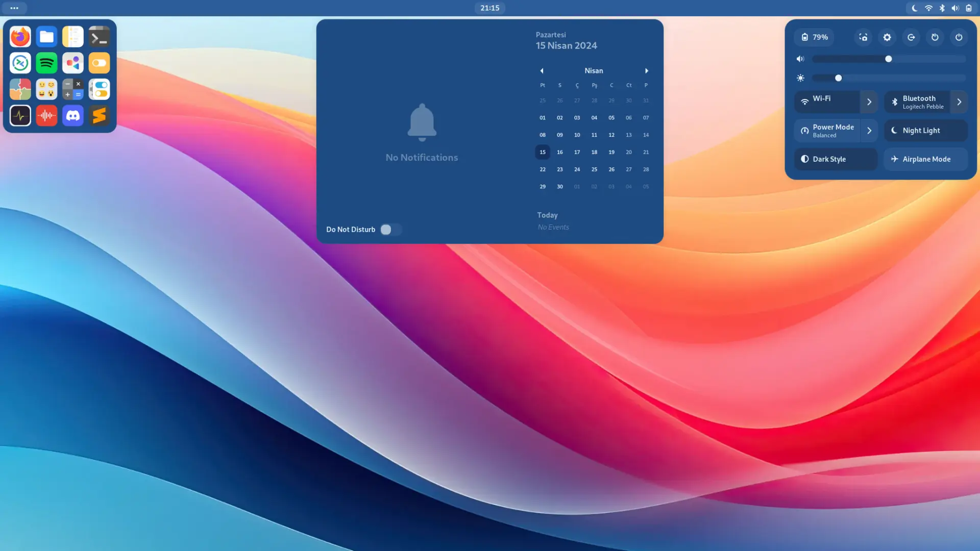The height and width of the screenshot is (551, 980).
Task: Go to next month after Nisan
Action: pyautogui.click(x=646, y=71)
